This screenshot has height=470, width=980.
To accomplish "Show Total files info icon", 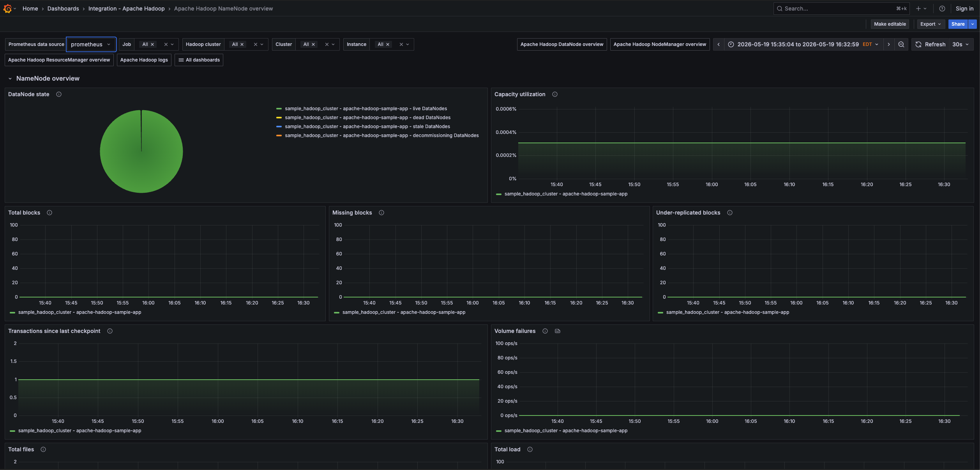I will 43,449.
